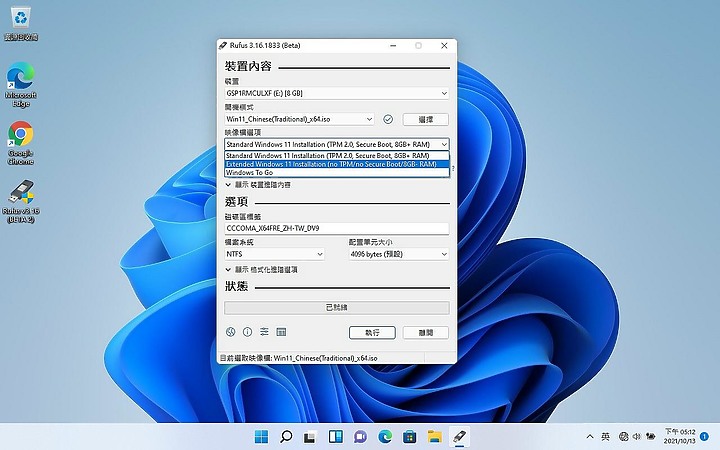Screen dimensions: 720x450
Task: Open the taskbar clock and date
Action: (x=680, y=436)
